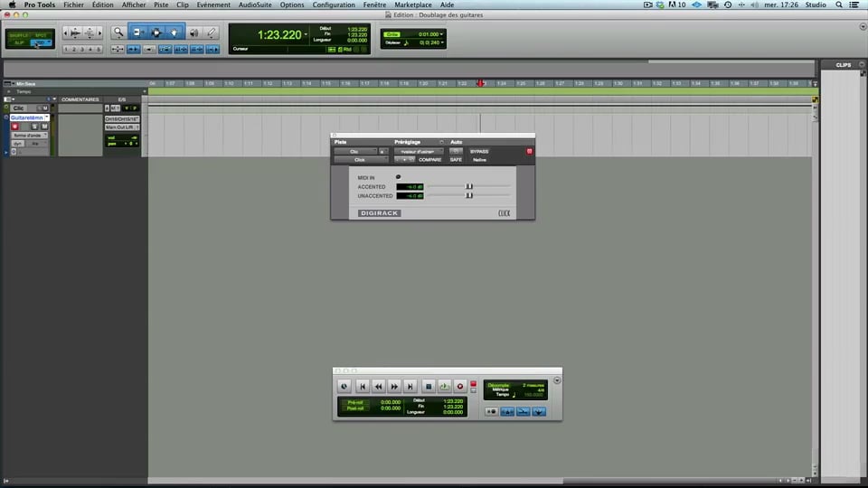868x488 pixels.
Task: Click the COMPARE button in plug-in window
Action: [x=429, y=159]
